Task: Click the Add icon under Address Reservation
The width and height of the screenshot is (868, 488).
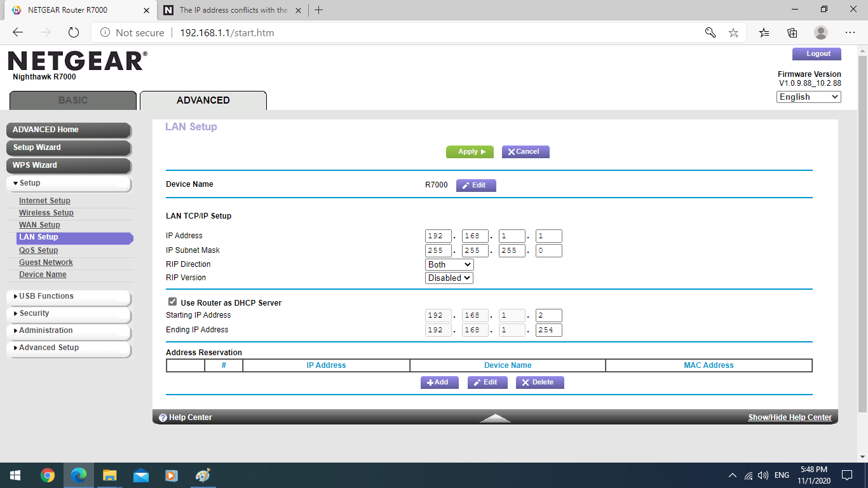Action: [432, 382]
